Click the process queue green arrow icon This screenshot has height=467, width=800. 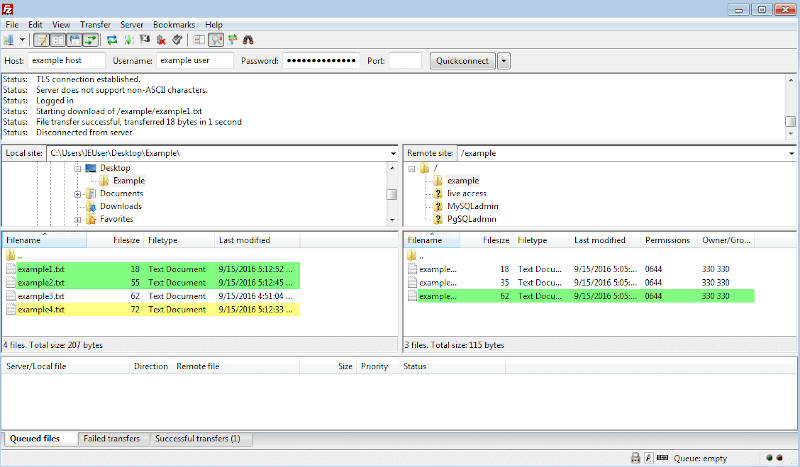click(129, 40)
